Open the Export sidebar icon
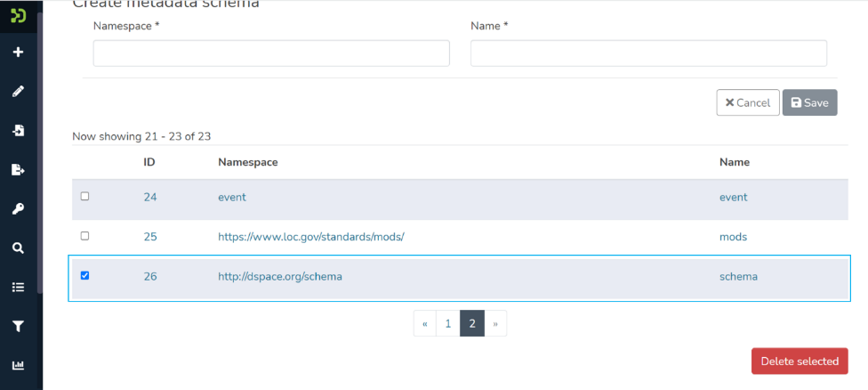Viewport: 868px width, 390px height. (18, 169)
